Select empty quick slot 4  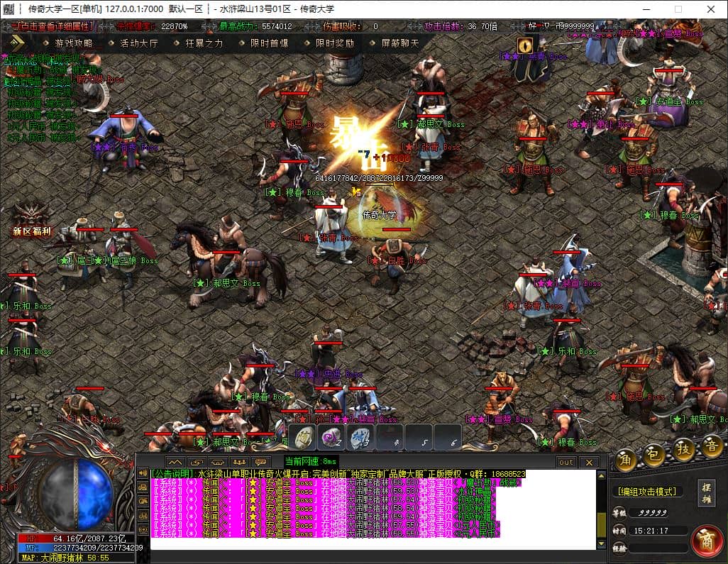click(x=390, y=438)
